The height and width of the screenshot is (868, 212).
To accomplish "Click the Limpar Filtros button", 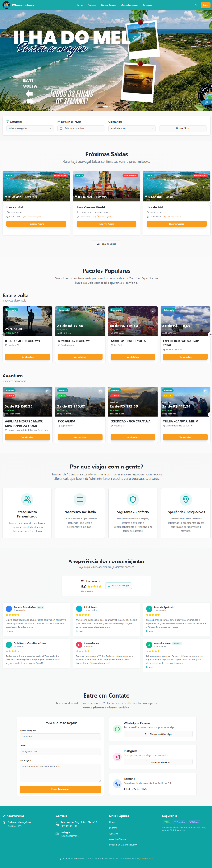I will (183, 128).
